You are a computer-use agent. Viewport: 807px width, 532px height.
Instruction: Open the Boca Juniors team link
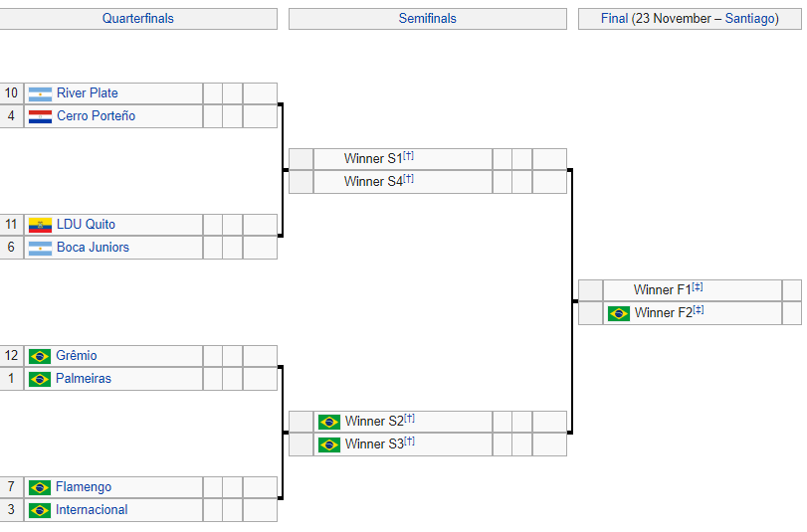(x=93, y=248)
